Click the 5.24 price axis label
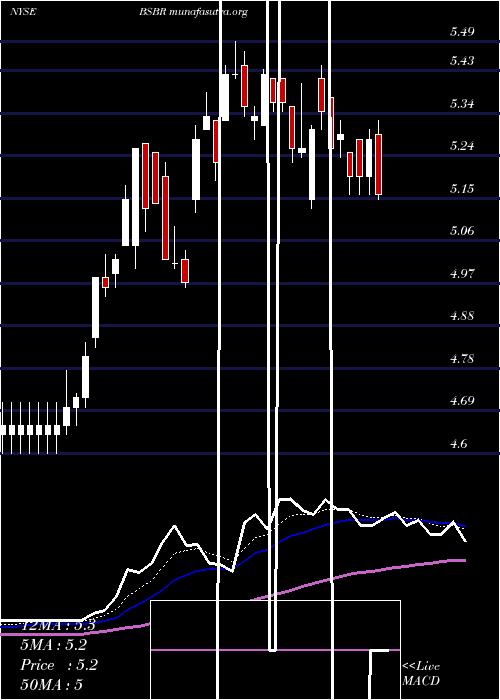Viewport: 500px width, 700px height. (462, 146)
